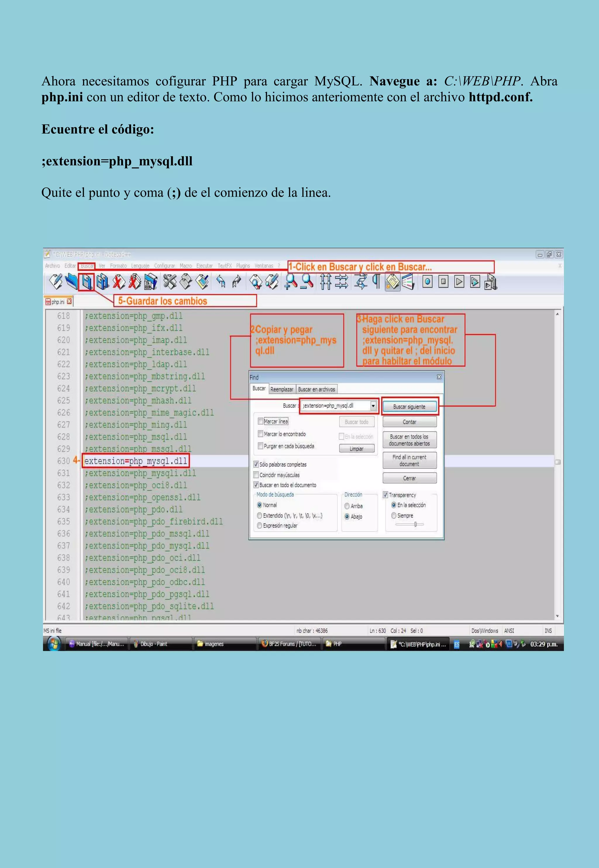Run the macro multiple times icon
Viewport: 599px width, 868px height.
point(475,282)
